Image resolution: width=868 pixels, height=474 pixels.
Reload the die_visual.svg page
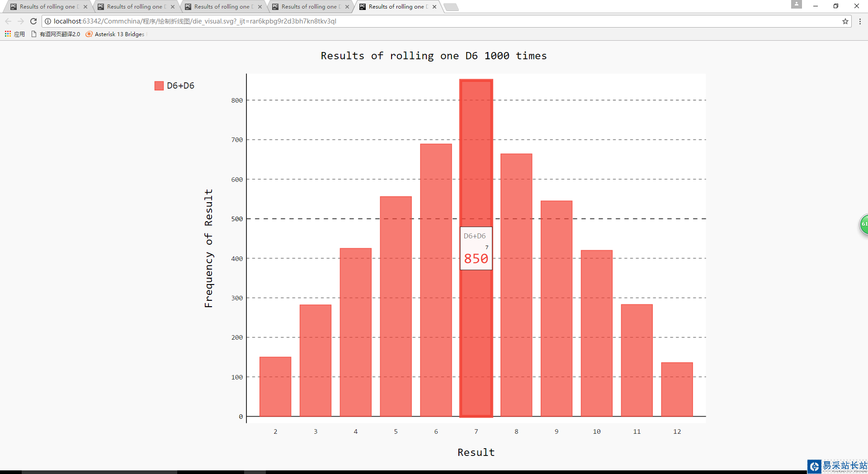pos(33,21)
